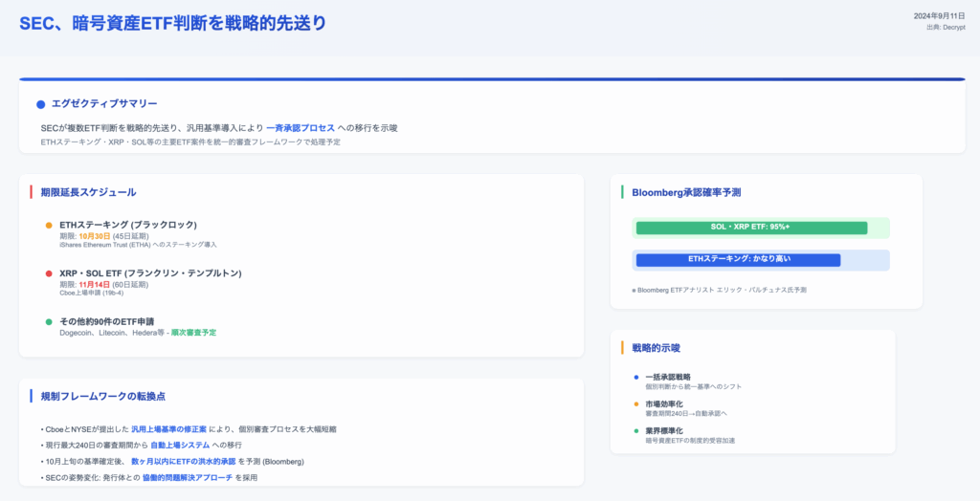Viewport: 980px width, 501px height.
Task: Click the red dot beside XRP・SOL ETF
Action: 49,273
